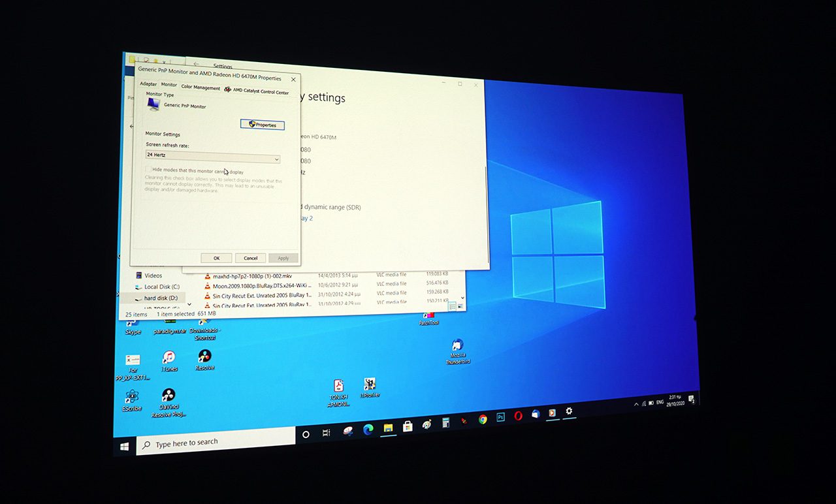Click the Task View taskbar icon
Screen dimensions: 836x504
coord(326,433)
